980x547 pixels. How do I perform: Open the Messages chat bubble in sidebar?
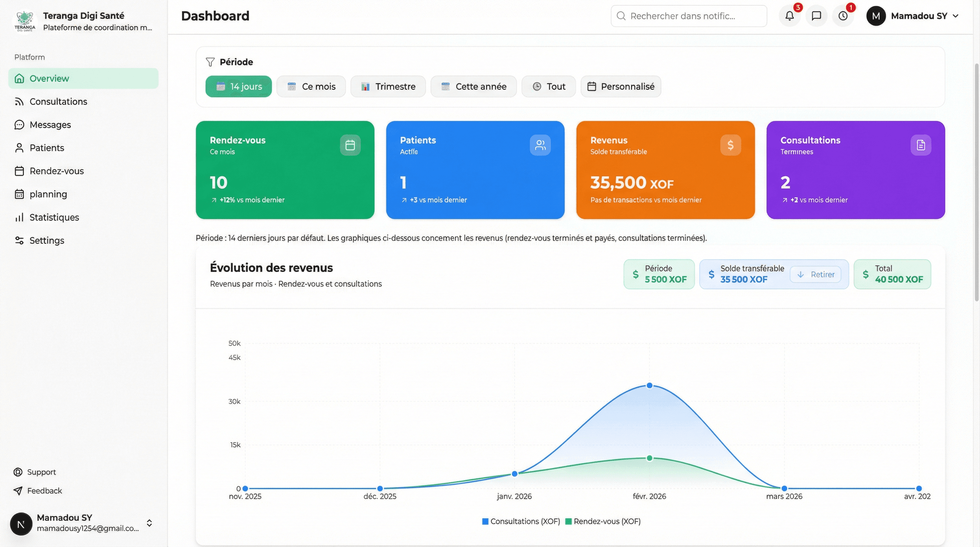(x=20, y=125)
